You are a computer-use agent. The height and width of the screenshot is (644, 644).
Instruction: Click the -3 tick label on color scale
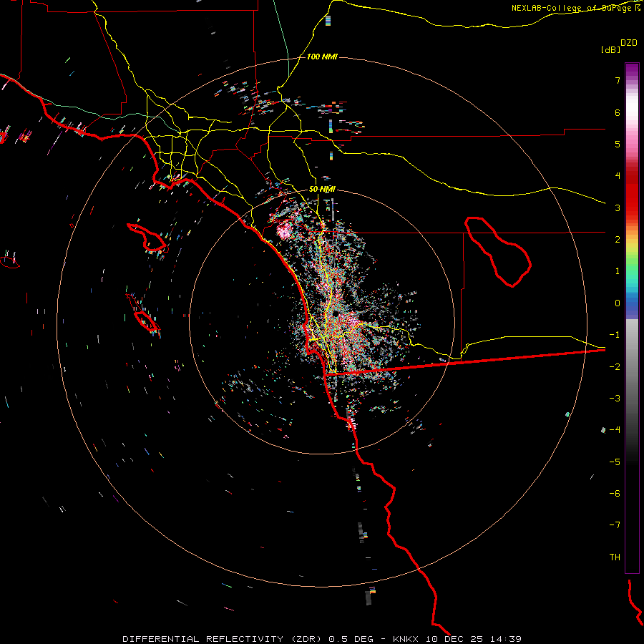pos(615,398)
